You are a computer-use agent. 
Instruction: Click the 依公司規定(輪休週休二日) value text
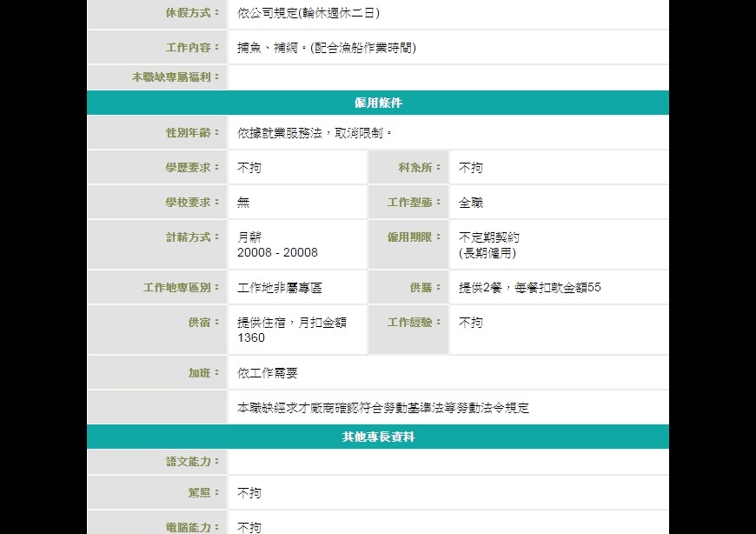[308, 13]
